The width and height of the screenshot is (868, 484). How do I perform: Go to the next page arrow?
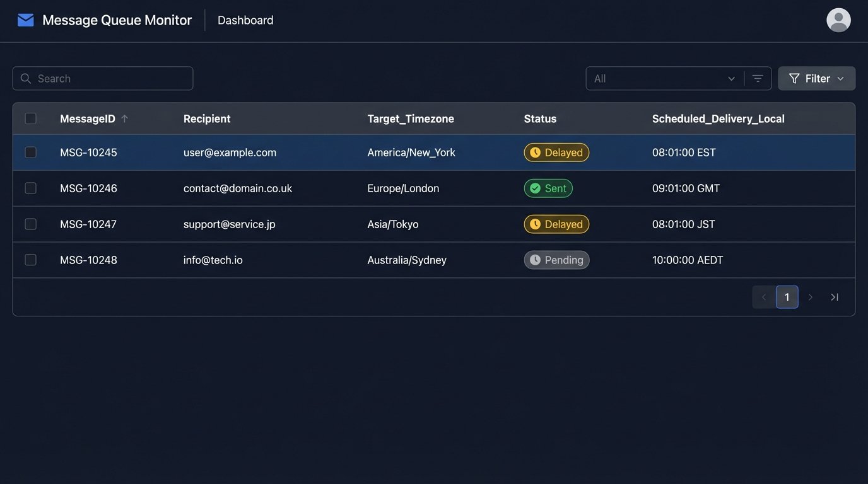(811, 297)
